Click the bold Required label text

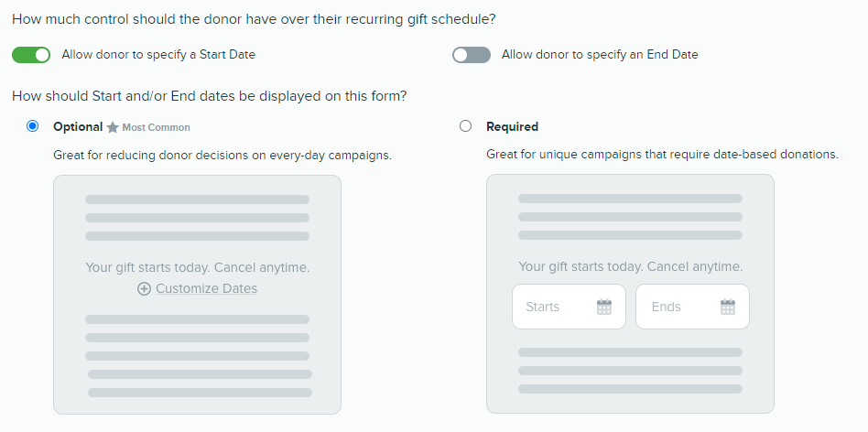[x=512, y=127]
